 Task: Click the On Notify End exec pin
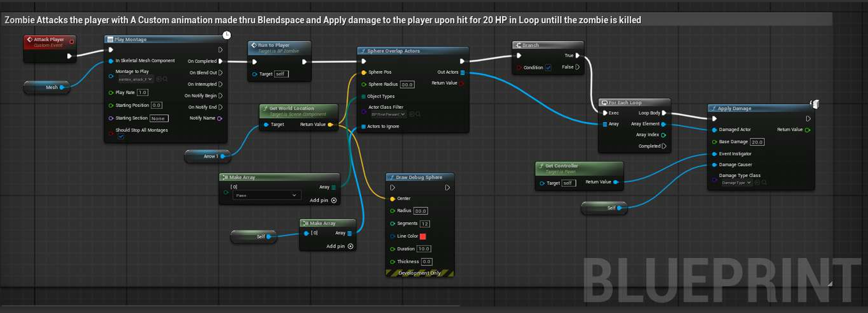(221, 107)
